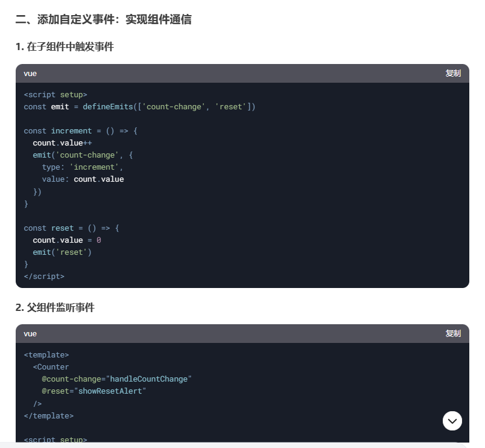Click subheading 2. 父组件监听事件

tap(55, 307)
